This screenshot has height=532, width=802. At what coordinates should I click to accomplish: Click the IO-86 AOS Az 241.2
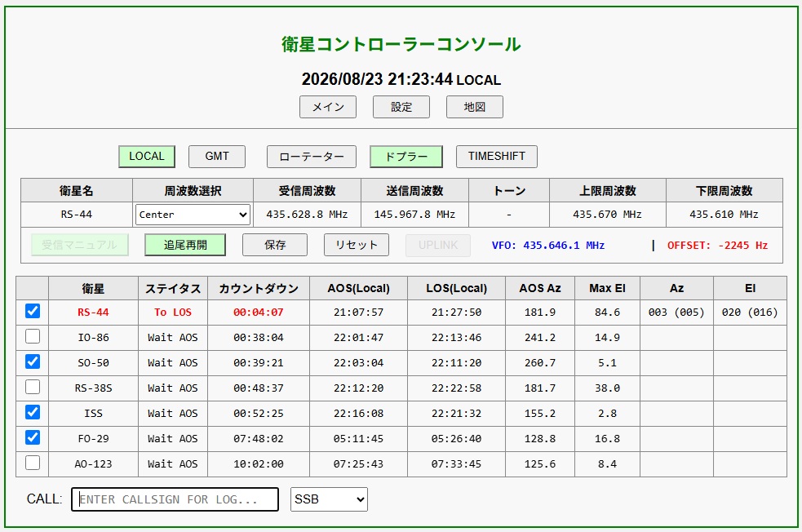540,338
